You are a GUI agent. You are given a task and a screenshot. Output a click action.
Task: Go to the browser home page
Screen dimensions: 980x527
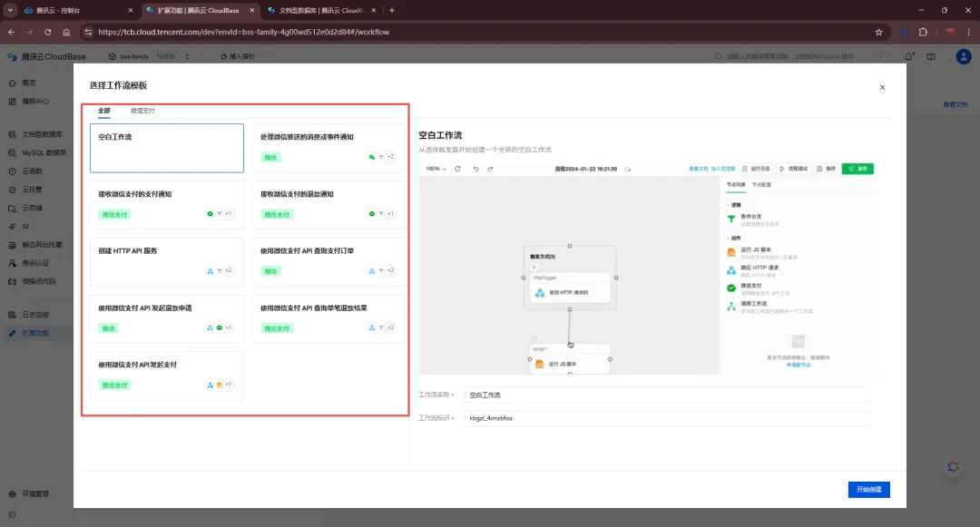point(66,32)
